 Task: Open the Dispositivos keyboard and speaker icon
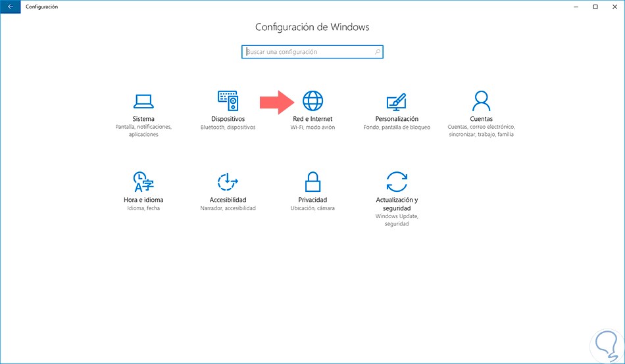228,101
